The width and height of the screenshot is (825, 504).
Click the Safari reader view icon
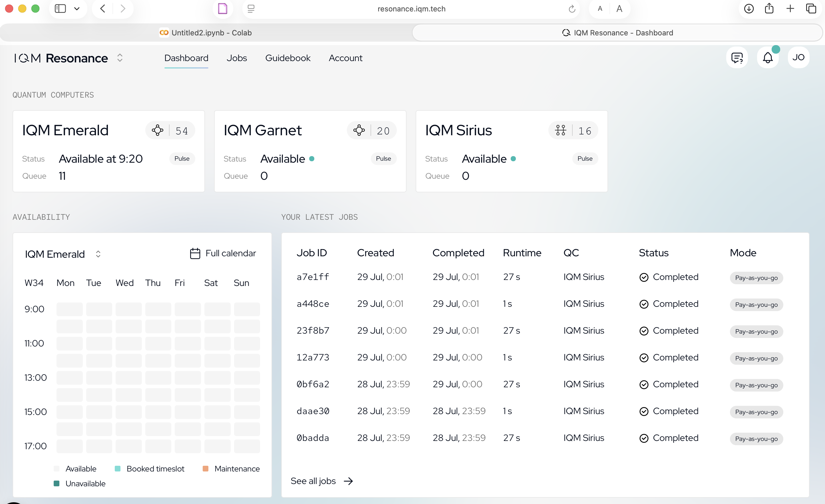[x=251, y=9]
